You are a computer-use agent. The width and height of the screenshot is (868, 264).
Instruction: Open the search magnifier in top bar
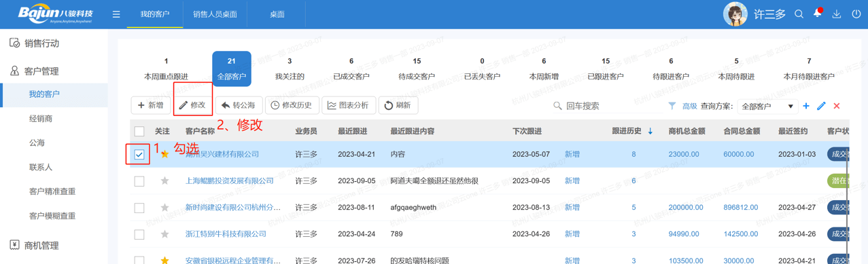point(799,14)
